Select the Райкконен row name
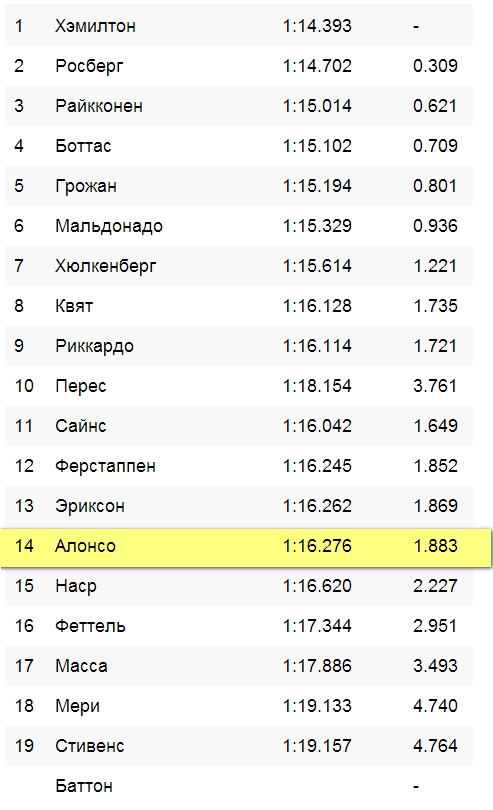 (x=99, y=106)
